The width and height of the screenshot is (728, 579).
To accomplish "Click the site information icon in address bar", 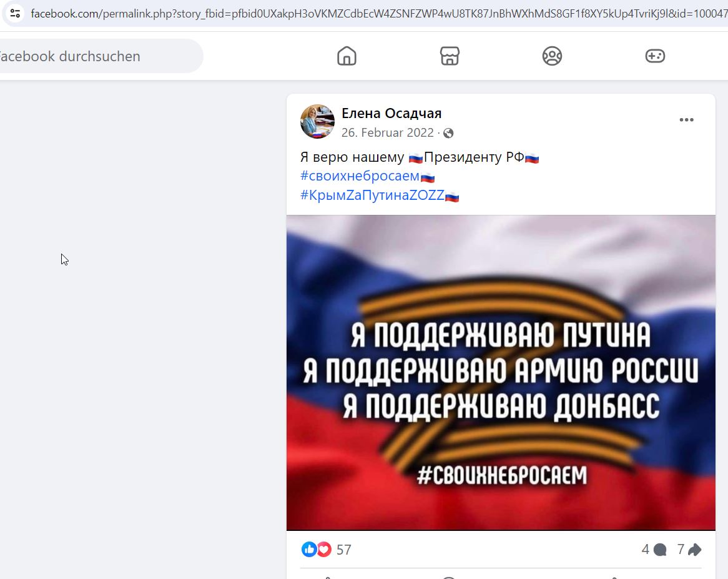I will tap(15, 13).
